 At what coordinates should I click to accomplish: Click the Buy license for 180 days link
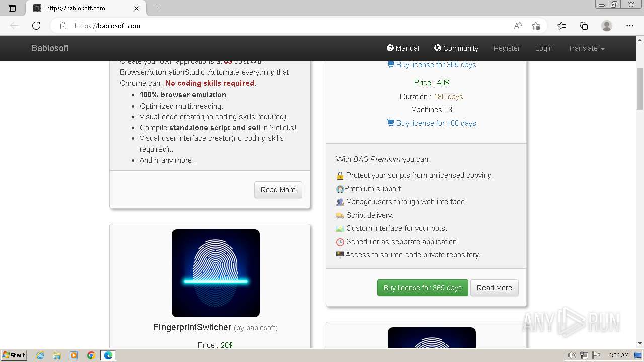(432, 123)
